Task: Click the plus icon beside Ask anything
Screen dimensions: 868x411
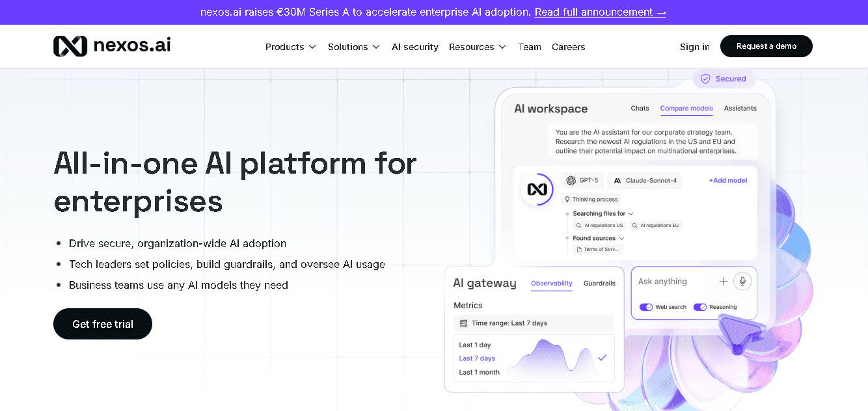Action: coord(724,281)
